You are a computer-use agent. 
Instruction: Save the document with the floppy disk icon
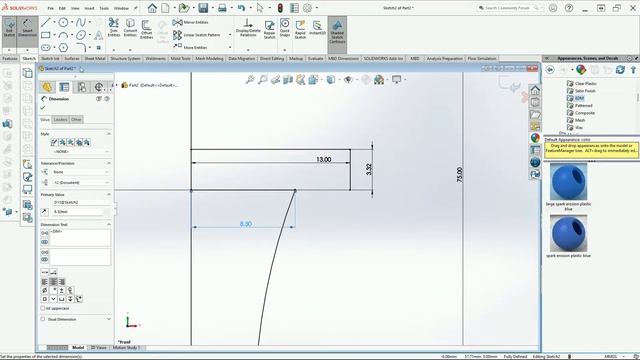click(x=203, y=8)
